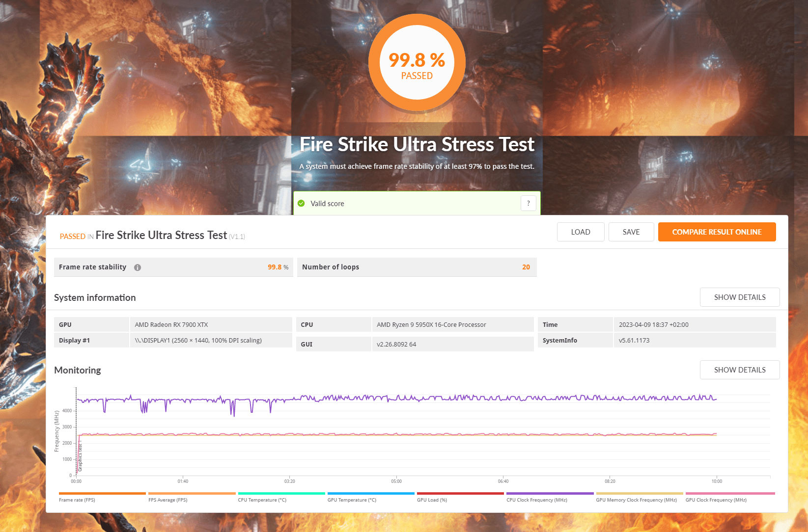The width and height of the screenshot is (808, 532).
Task: Click the Fire Strike Ultra Stress Test banner title
Action: [417, 145]
